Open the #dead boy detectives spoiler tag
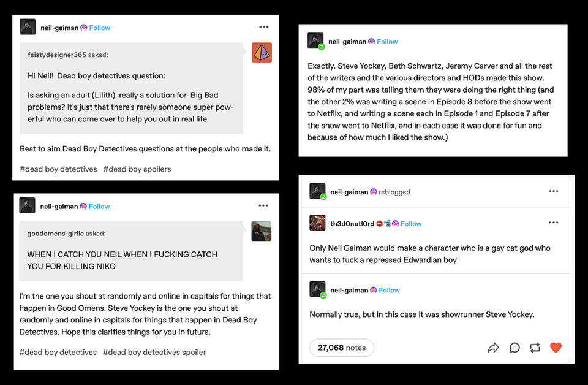 pos(154,353)
